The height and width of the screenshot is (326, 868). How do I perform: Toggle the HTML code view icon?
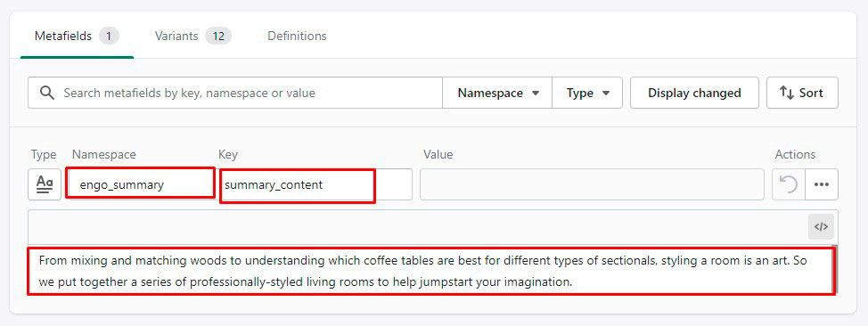pyautogui.click(x=821, y=226)
